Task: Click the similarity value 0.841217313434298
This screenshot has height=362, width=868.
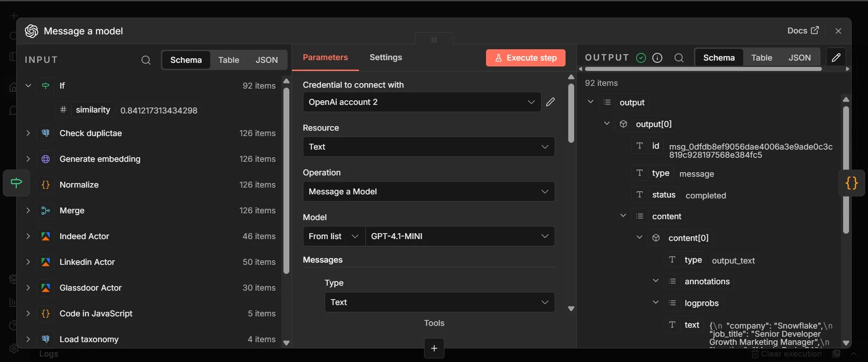Action: (159, 110)
